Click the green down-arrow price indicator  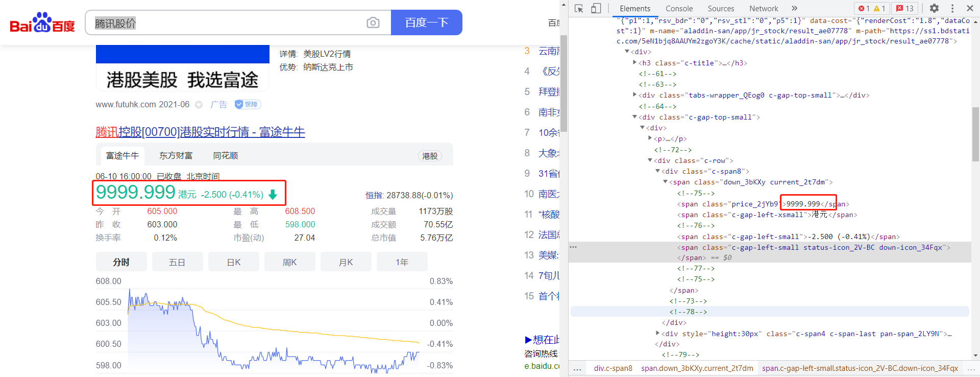273,194
